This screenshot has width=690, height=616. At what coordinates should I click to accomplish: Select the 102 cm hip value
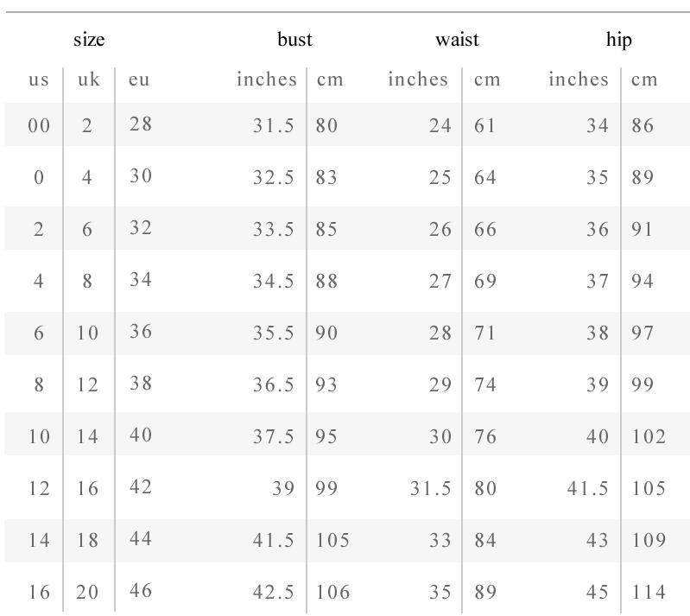649,437
